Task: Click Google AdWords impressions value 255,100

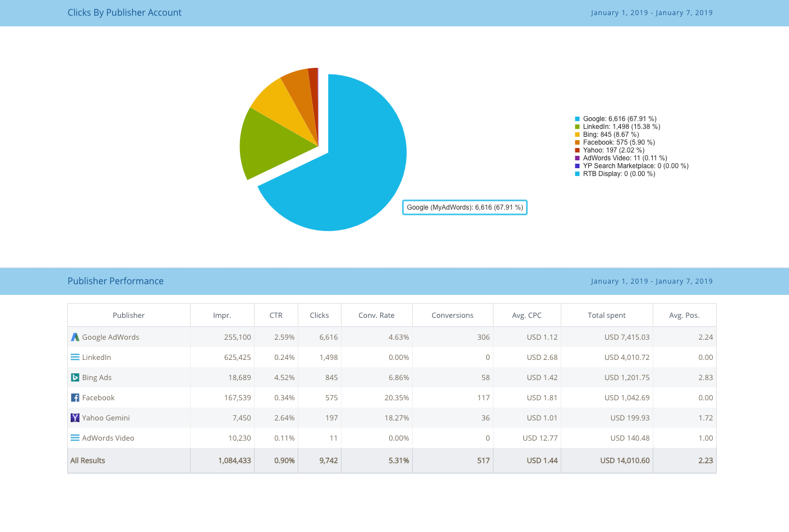Action: (238, 337)
